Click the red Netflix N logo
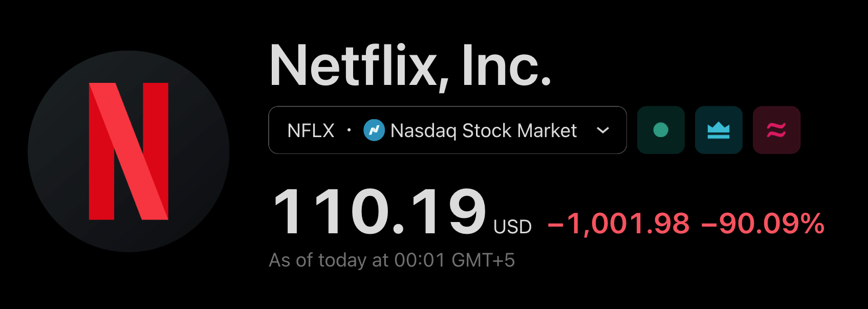This screenshot has width=868, height=309. click(x=128, y=151)
